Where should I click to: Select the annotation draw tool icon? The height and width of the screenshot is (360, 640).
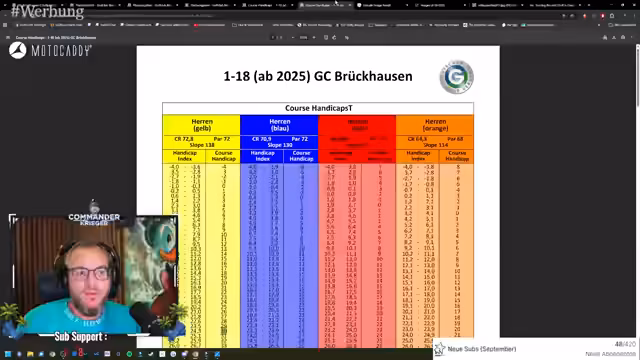pyautogui.click(x=347, y=38)
